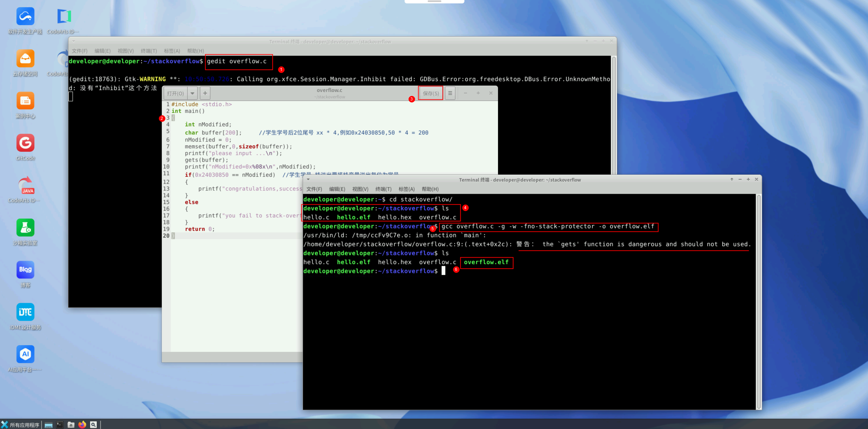The width and height of the screenshot is (868, 429).
Task: Click the front terminal vertical scrollbar
Action: point(759,301)
